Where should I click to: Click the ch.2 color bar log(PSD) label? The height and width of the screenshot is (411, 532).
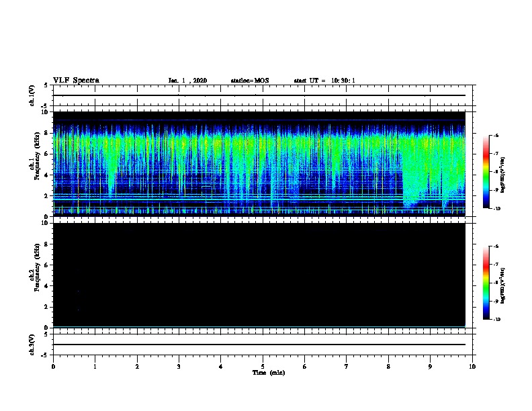(503, 285)
